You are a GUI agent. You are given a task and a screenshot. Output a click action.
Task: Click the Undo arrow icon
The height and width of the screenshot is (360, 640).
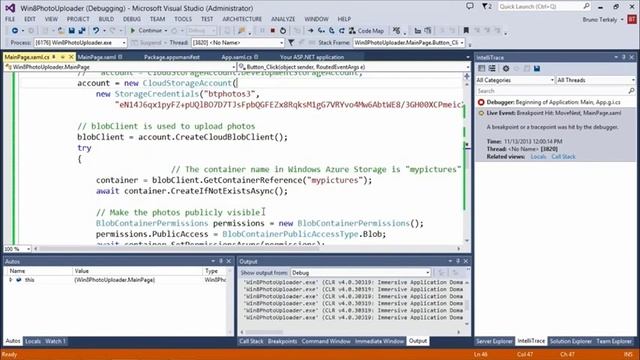coord(96,31)
